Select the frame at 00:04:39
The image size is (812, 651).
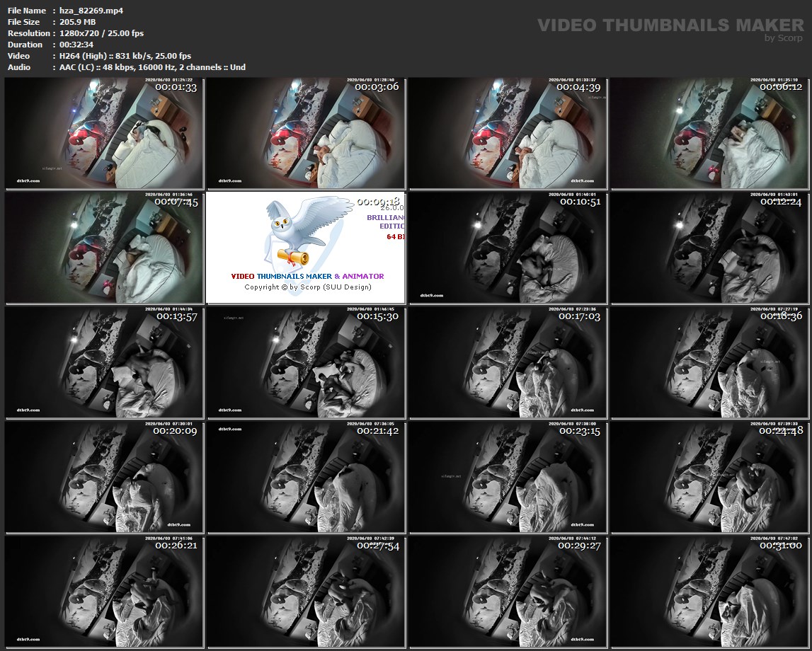click(508, 134)
